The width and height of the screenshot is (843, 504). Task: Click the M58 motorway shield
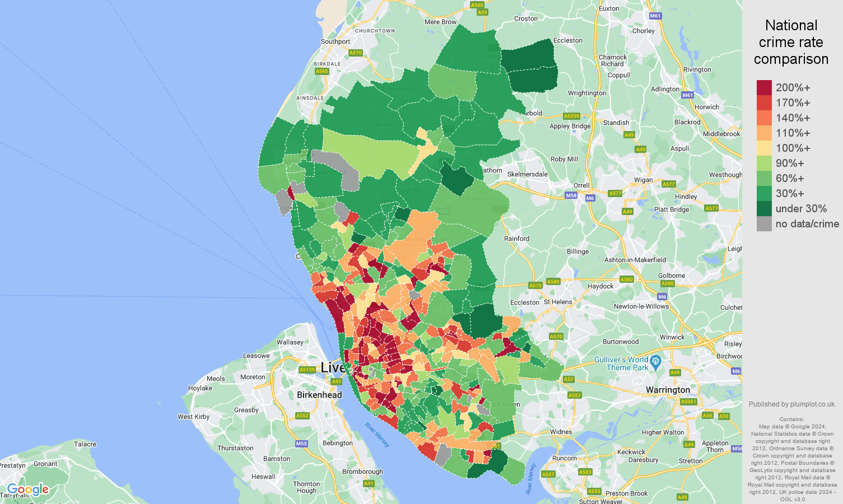click(x=571, y=195)
